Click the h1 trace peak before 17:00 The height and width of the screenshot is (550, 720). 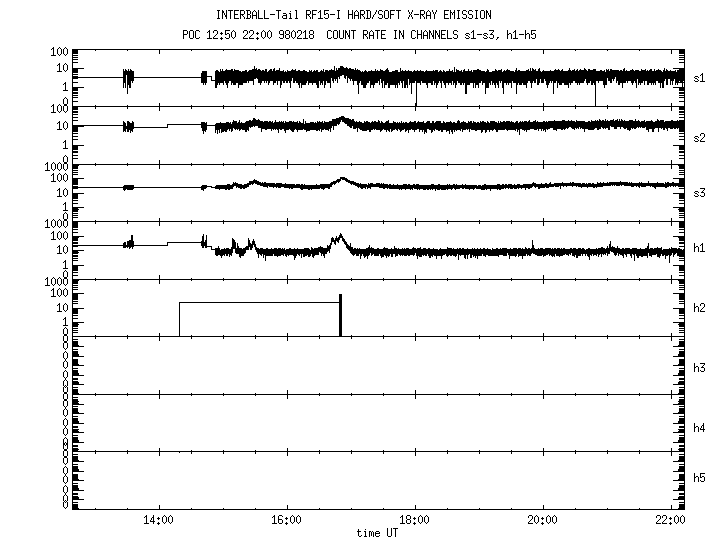[341, 237]
